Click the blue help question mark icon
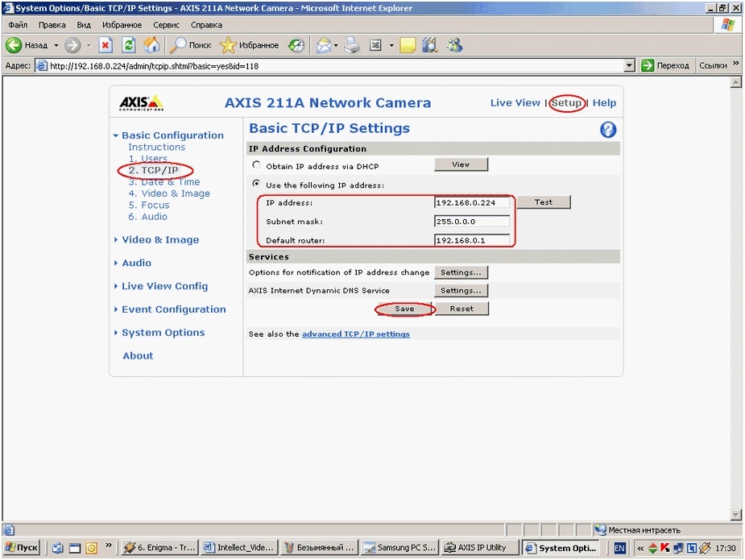The image size is (745, 560). [x=608, y=130]
